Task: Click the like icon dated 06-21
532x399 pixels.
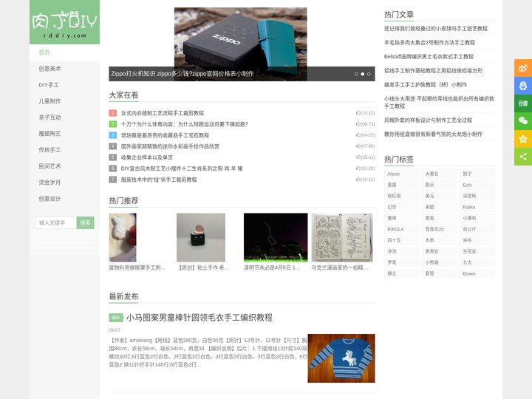Action: pyautogui.click(x=358, y=124)
